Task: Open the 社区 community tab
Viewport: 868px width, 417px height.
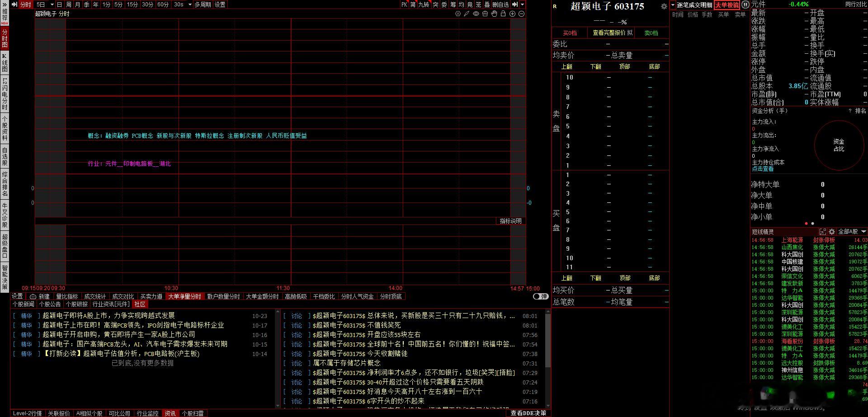Action: [x=140, y=305]
